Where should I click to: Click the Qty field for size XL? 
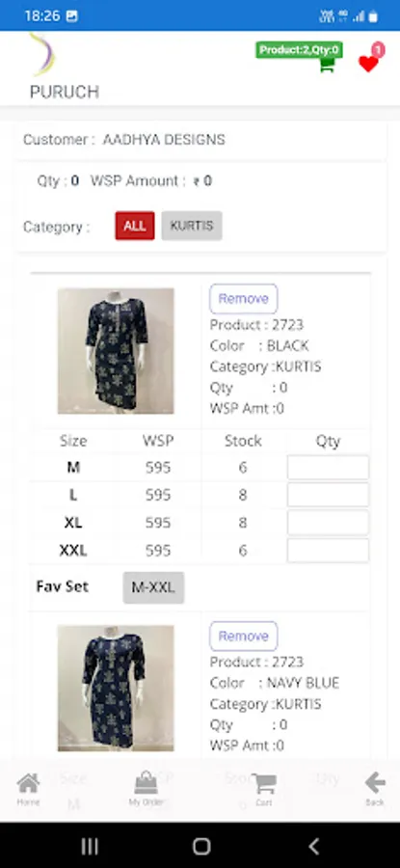click(328, 523)
